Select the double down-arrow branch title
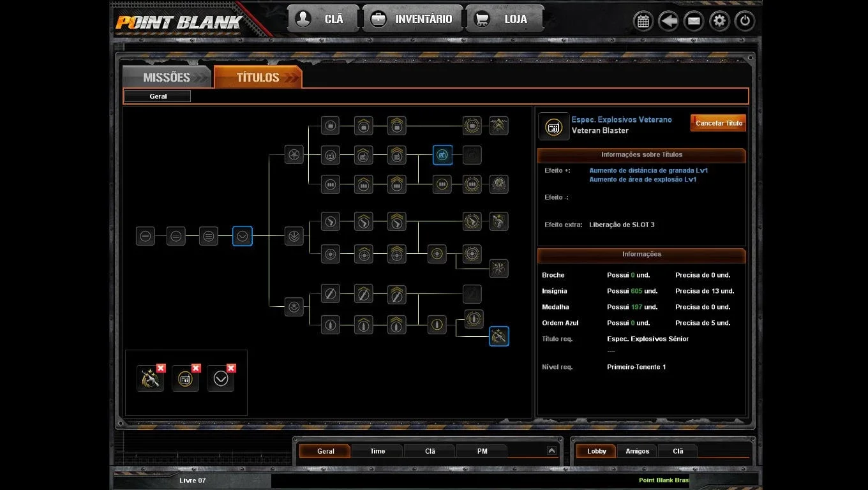This screenshot has width=868, height=490. [x=294, y=236]
